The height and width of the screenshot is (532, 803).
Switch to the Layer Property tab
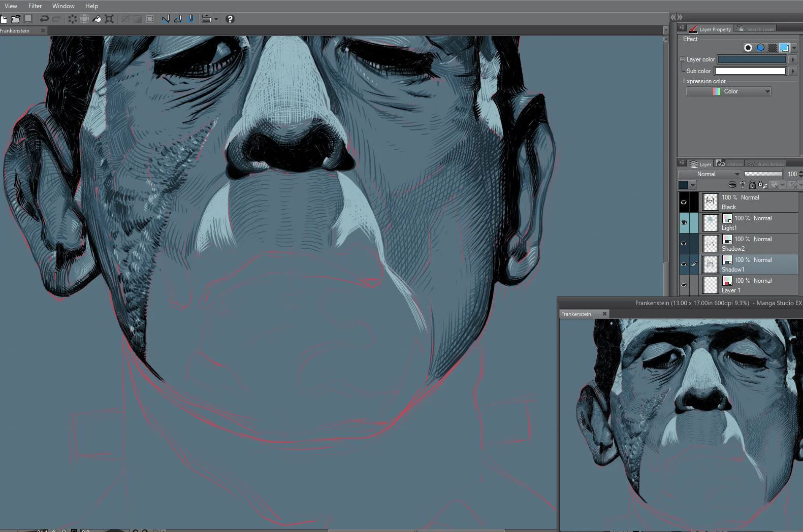tap(710, 29)
